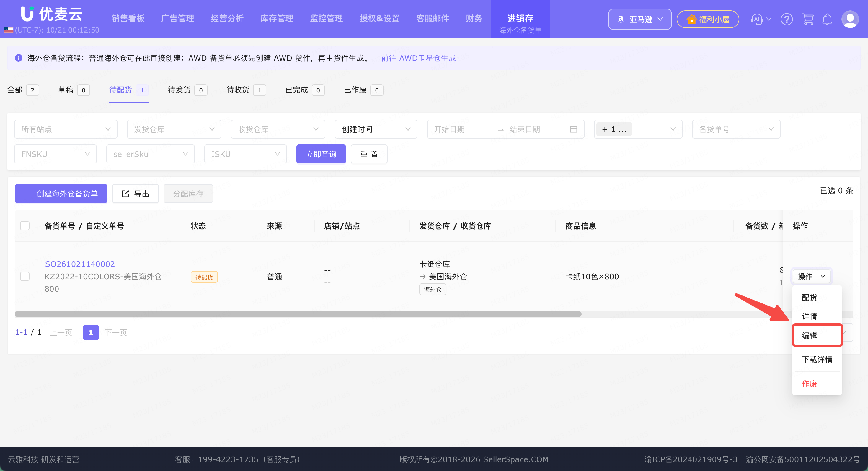The image size is (868, 471).
Task: Open the shopping cart icon
Action: click(x=808, y=19)
